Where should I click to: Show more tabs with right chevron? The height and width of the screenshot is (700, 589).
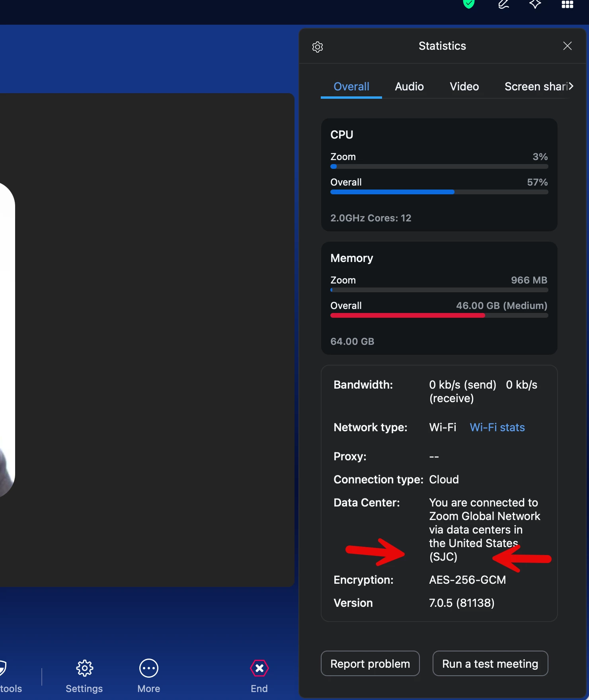tap(571, 86)
